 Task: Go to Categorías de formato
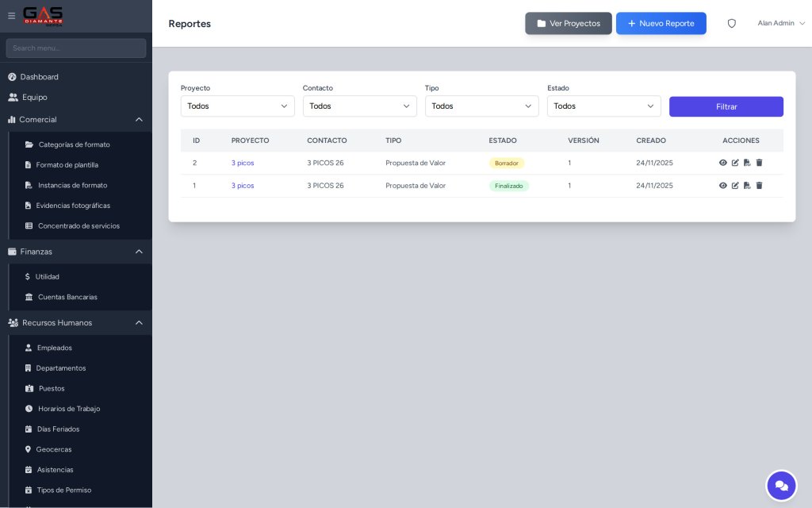(74, 144)
